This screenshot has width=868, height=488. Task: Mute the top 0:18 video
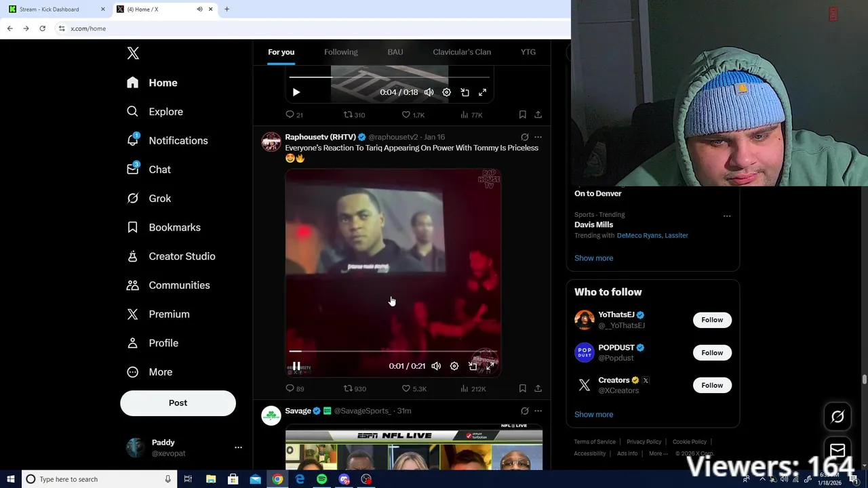point(429,92)
